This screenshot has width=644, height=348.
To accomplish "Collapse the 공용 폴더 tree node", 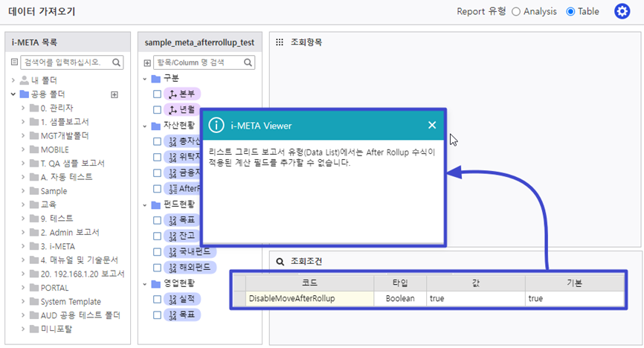I will (14, 94).
